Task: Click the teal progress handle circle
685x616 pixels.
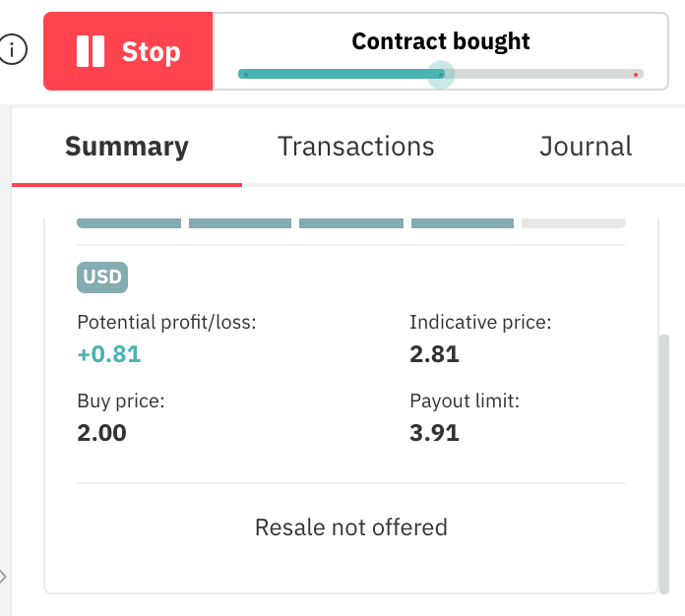Action: click(x=442, y=74)
